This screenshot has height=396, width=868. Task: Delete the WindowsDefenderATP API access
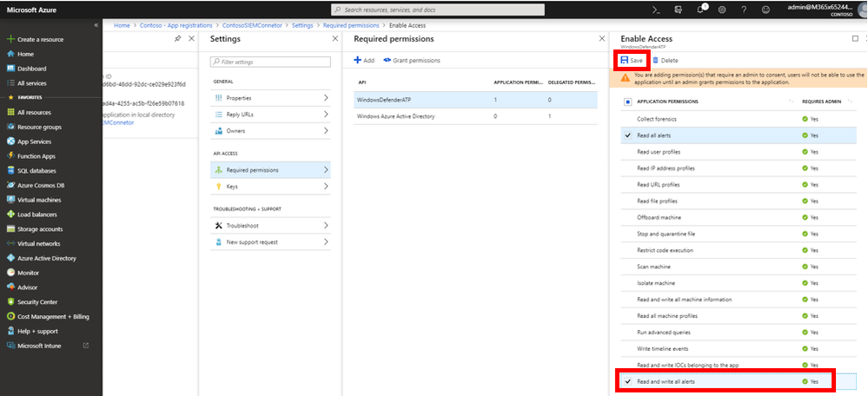click(x=665, y=60)
